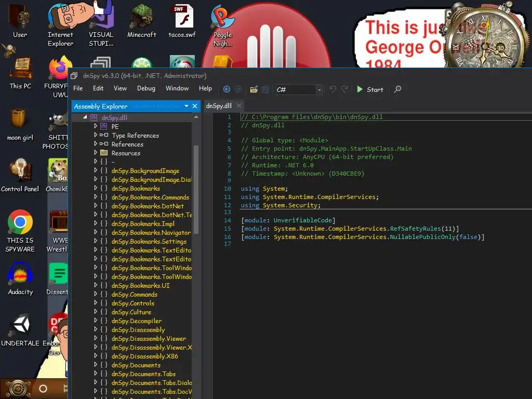Expand the References node
Screen dimensions: 532x399
coord(96,143)
